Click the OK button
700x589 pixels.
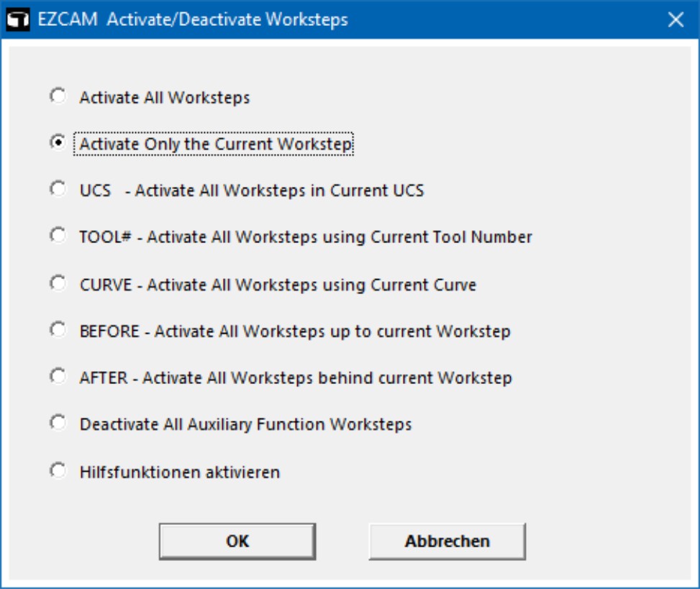pyautogui.click(x=237, y=542)
